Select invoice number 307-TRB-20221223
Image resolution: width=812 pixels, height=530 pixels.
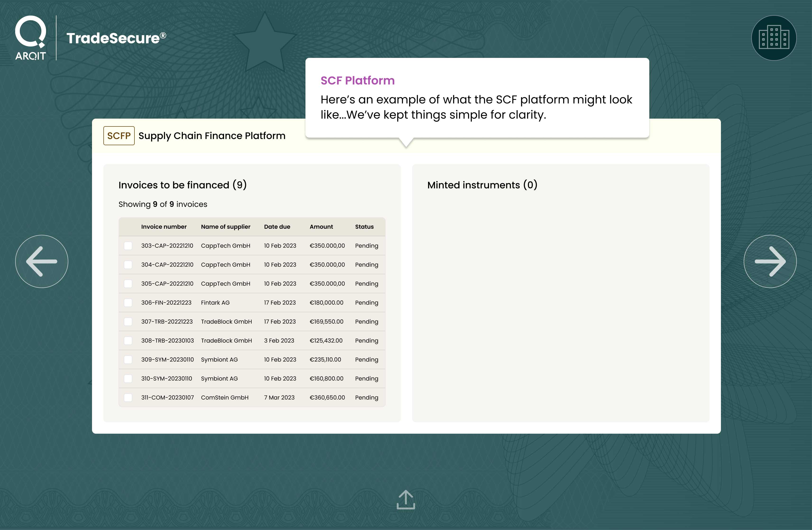pyautogui.click(x=167, y=321)
